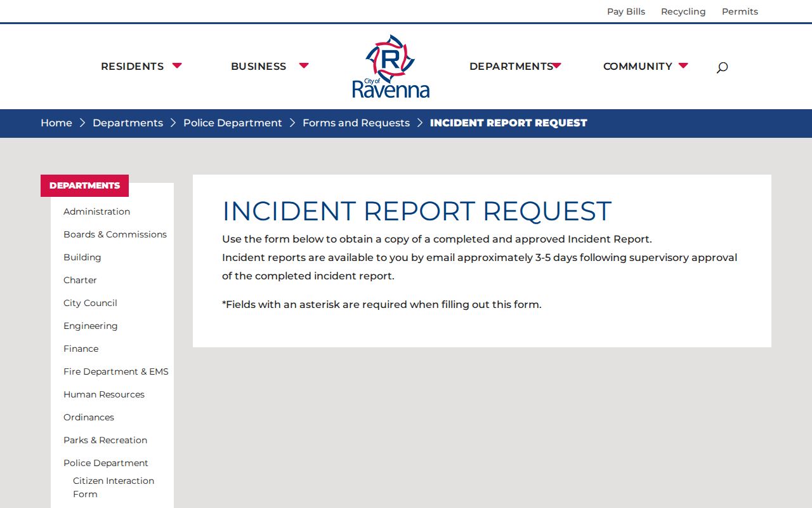Open Forms and Requests breadcrumb link
812x508 pixels.
point(356,123)
